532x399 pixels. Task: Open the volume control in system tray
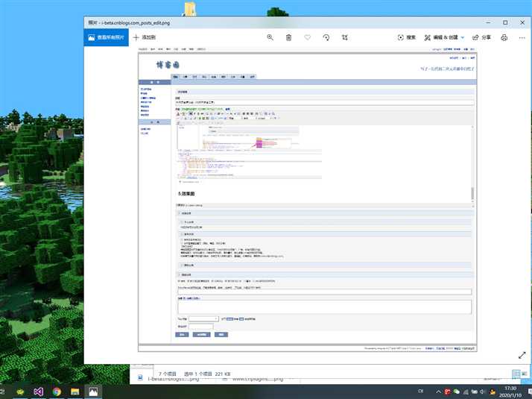point(482,392)
